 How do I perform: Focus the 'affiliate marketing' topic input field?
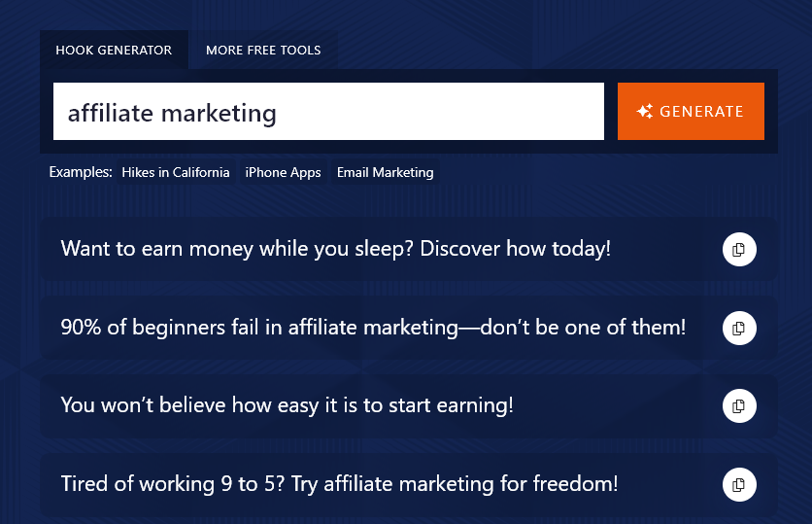pos(328,112)
